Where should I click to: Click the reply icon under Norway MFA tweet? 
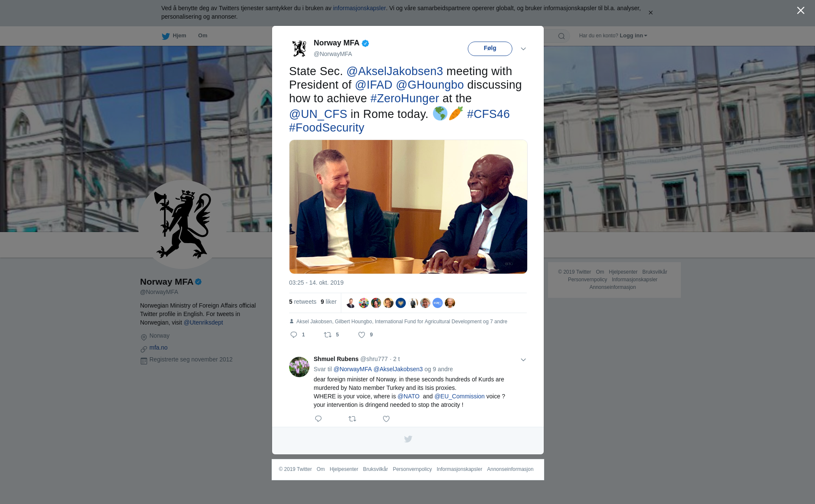tap(294, 335)
